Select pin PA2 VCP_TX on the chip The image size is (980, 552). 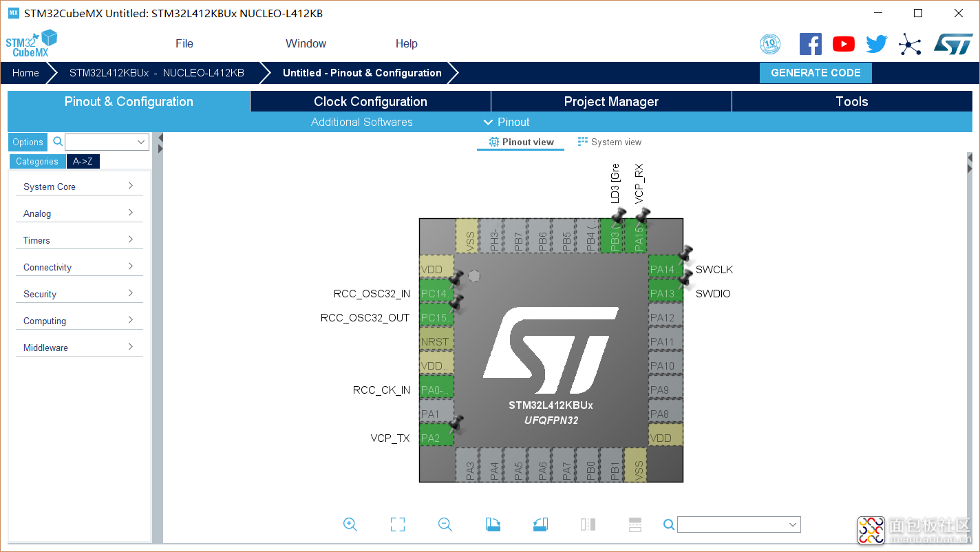[437, 435]
